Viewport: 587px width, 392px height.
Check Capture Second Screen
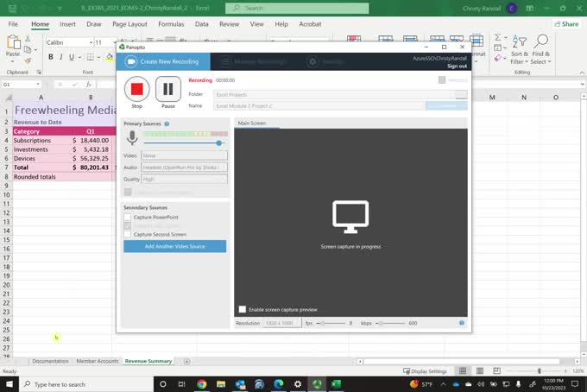pos(128,234)
